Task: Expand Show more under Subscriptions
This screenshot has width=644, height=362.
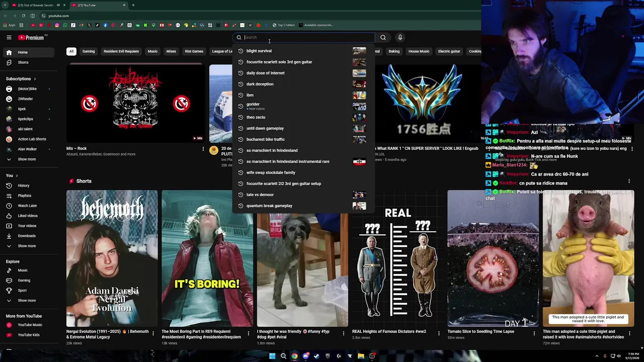Action: pyautogui.click(x=29, y=159)
